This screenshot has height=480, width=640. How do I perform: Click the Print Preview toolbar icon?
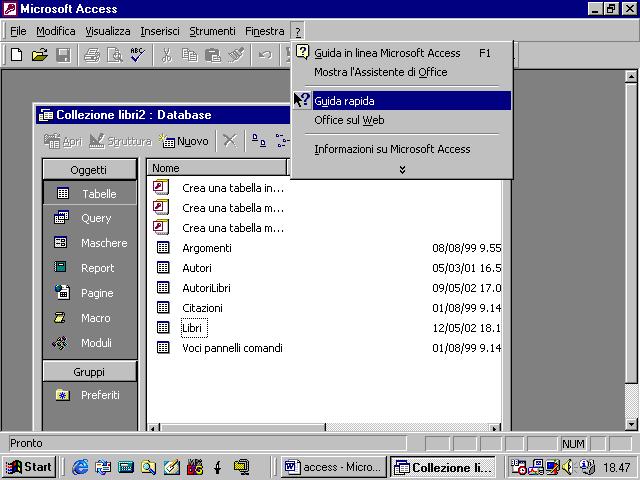tap(115, 55)
